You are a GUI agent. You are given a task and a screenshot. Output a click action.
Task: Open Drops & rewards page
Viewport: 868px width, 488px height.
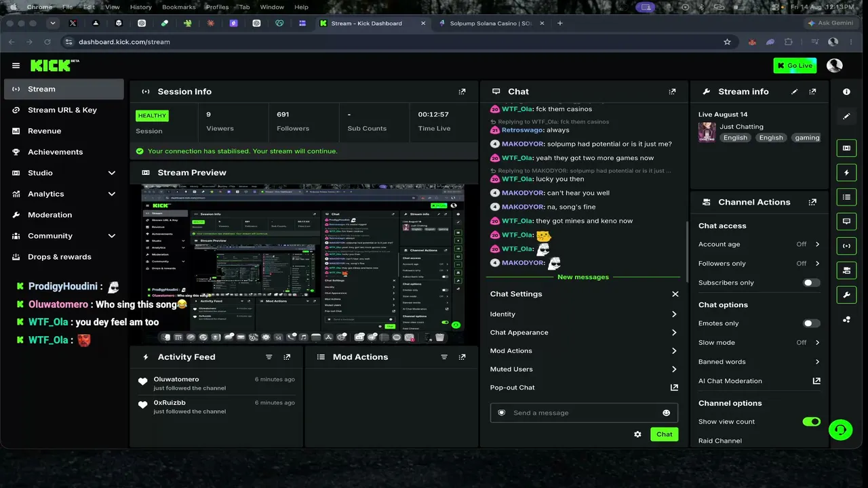point(64,257)
